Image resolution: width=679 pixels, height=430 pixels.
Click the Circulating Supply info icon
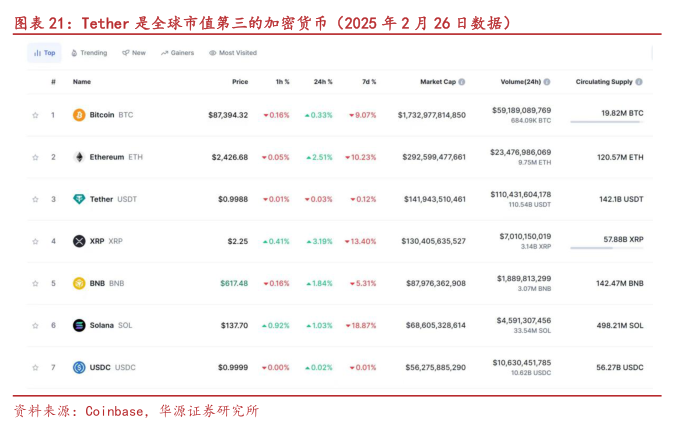click(x=639, y=81)
